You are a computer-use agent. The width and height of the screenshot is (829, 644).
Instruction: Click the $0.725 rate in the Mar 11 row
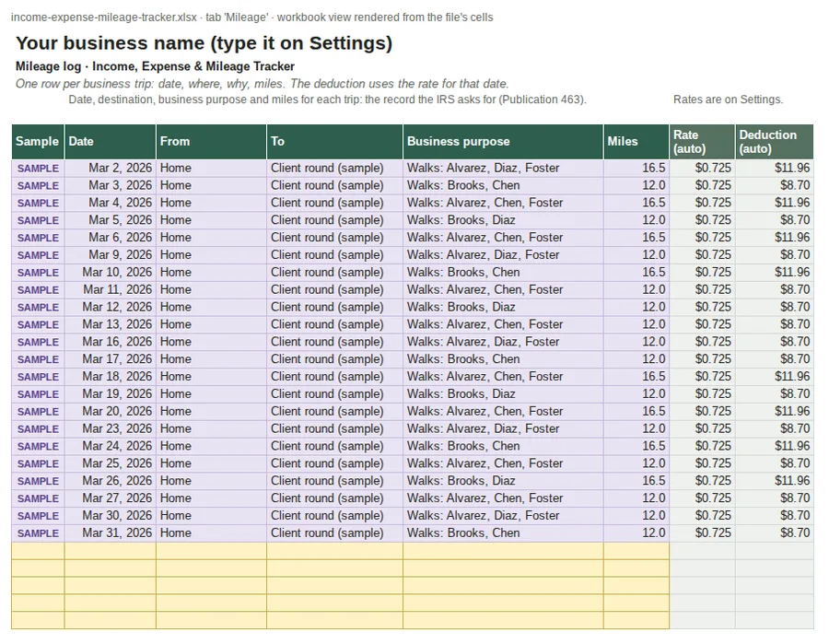pos(702,289)
